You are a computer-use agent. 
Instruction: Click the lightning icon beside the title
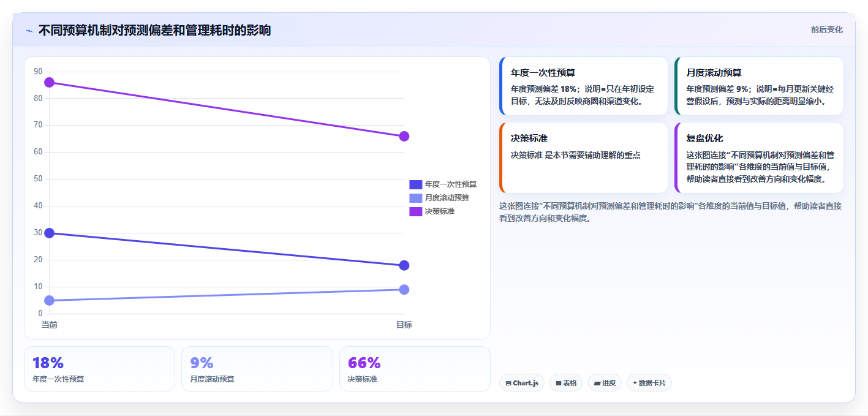click(x=29, y=31)
